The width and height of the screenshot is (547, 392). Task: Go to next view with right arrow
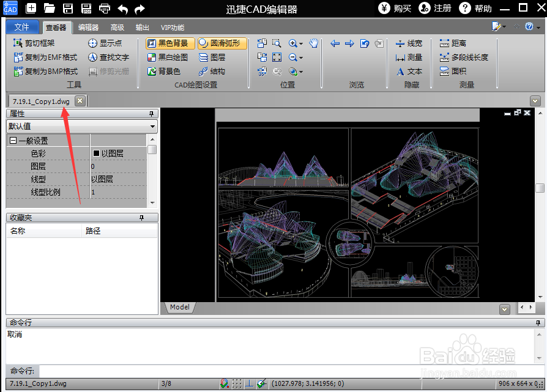pos(349,43)
